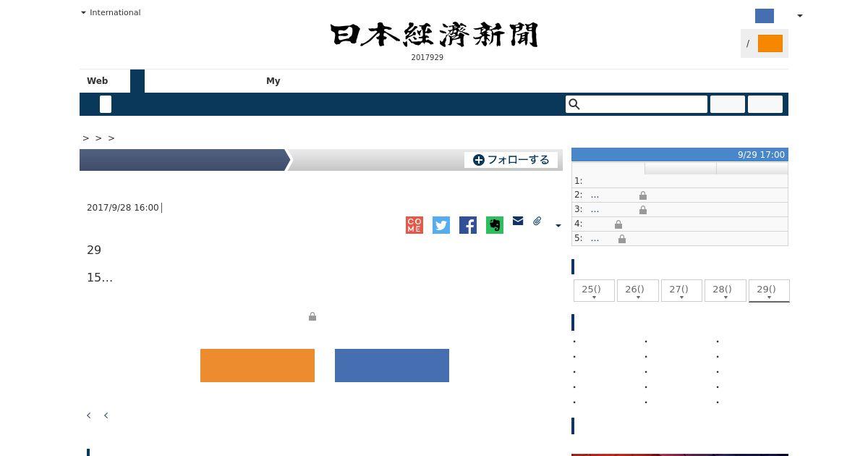Share the article on Twitter
Image resolution: width=868 pixels, height=456 pixels.
(441, 225)
